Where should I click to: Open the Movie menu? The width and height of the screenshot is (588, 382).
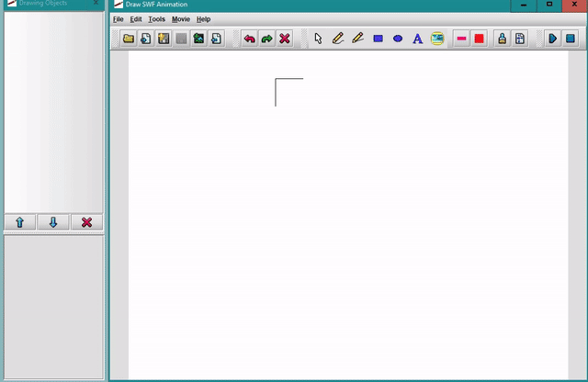click(x=181, y=19)
